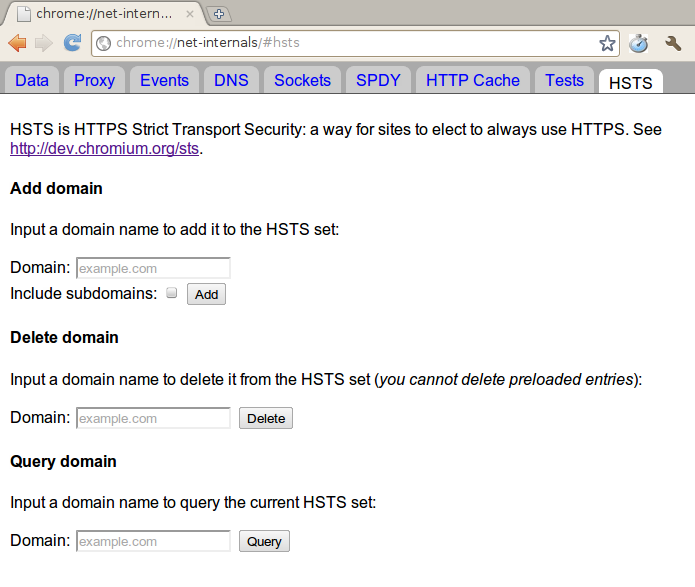The width and height of the screenshot is (695, 587).
Task: Reload the page with the refresh icon
Action: point(72,43)
